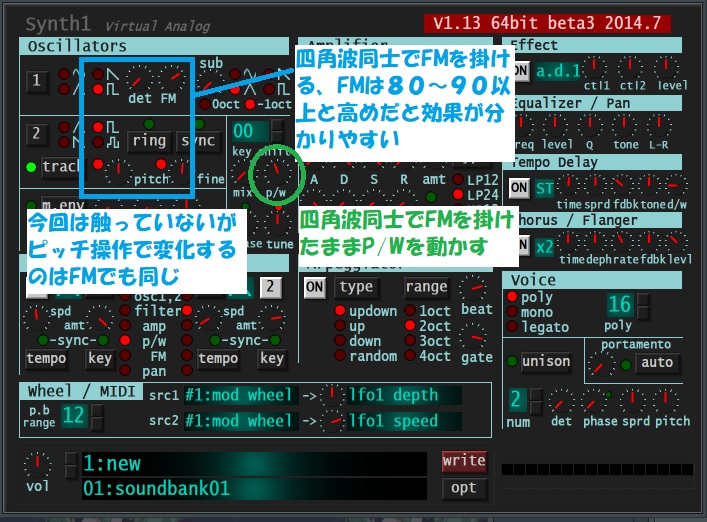Click the delay time knob
Viewport: 707px width, 522px height.
(569, 185)
